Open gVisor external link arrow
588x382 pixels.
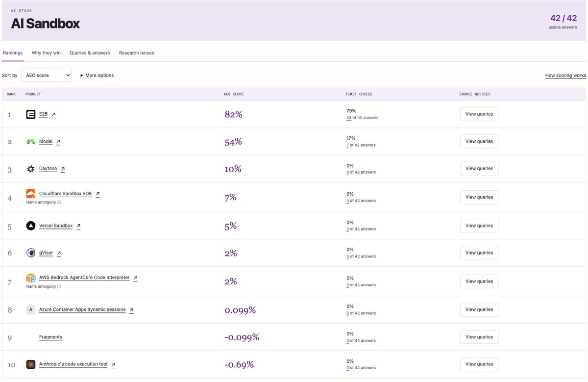point(59,254)
